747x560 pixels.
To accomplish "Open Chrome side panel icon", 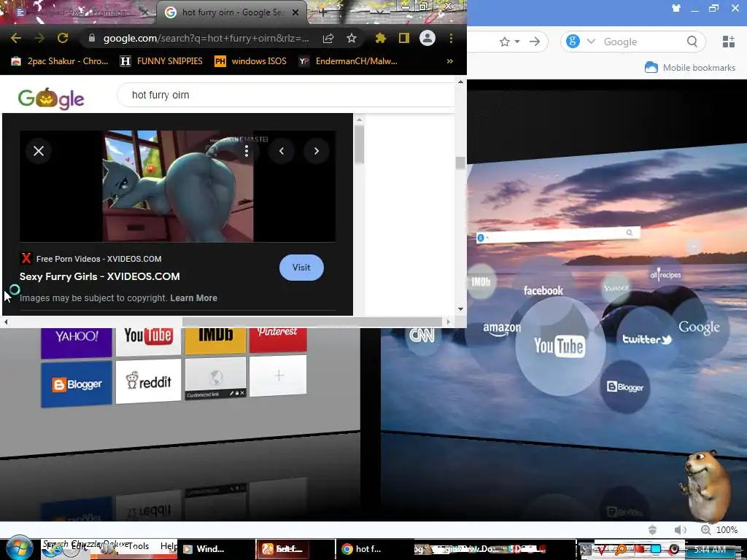I will tap(404, 38).
